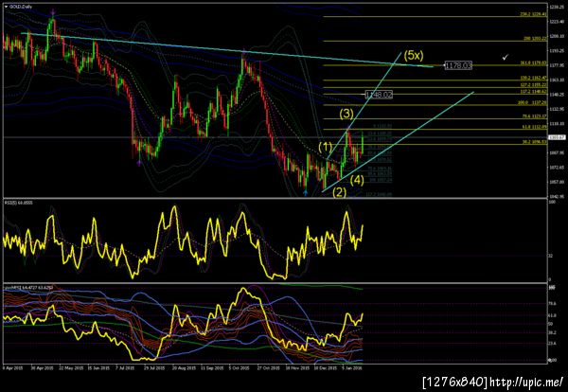Click the white checkmark symbol on chart
Image resolution: width=568 pixels, height=392 pixels.
[x=506, y=57]
